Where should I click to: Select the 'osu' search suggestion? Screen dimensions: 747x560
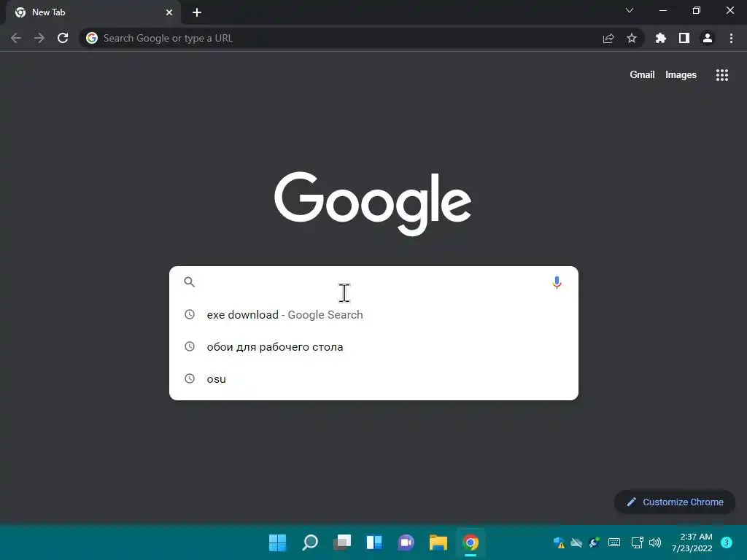pyautogui.click(x=373, y=378)
